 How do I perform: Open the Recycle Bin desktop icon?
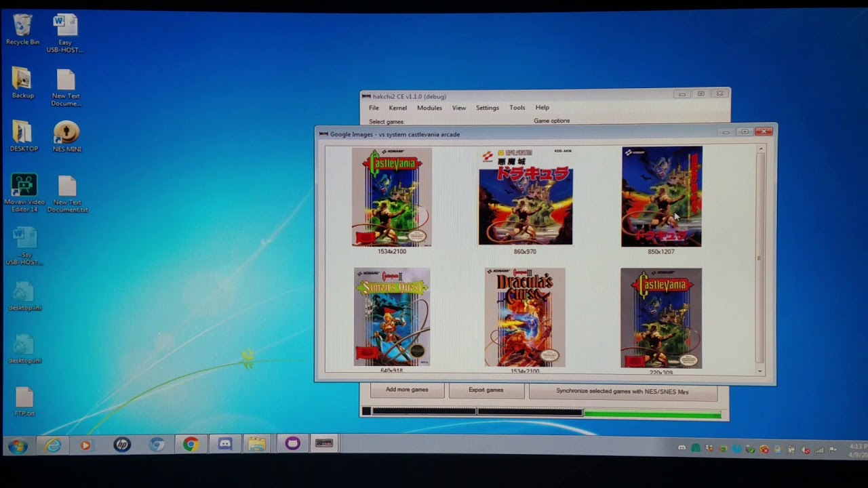(x=22, y=29)
